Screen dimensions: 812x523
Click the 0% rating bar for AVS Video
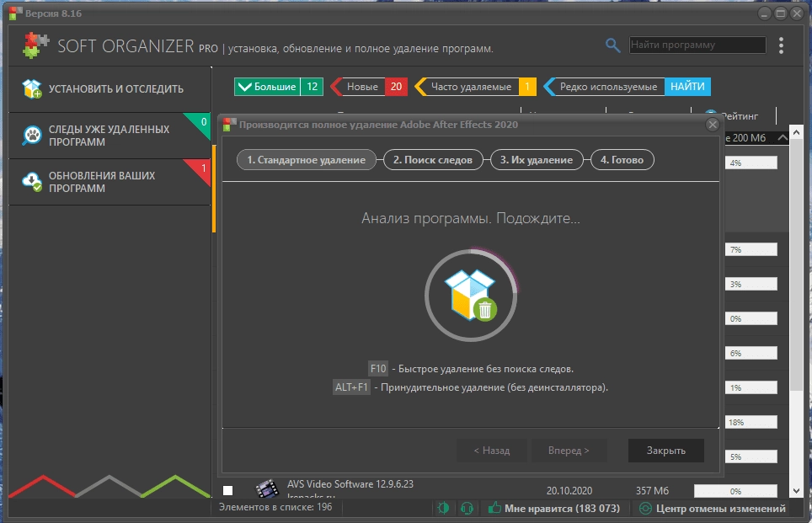click(735, 491)
